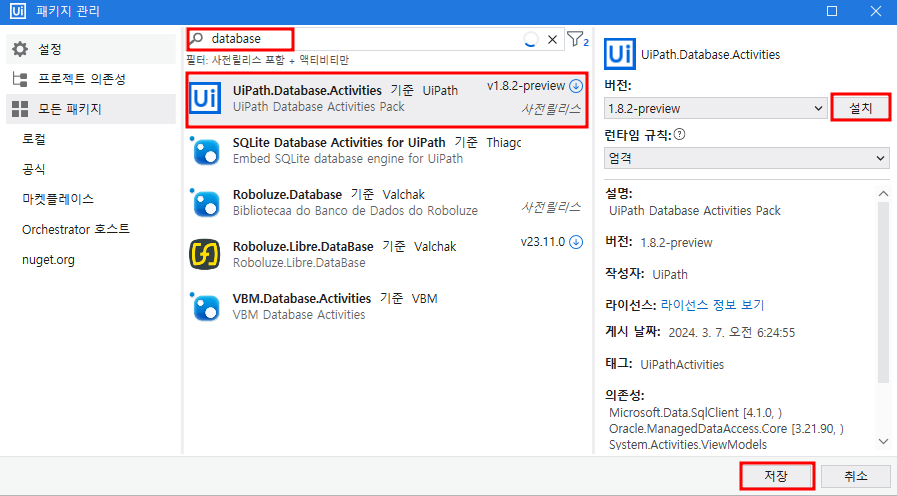The width and height of the screenshot is (897, 496).
Task: Click the 저장 save button
Action: coord(777,476)
